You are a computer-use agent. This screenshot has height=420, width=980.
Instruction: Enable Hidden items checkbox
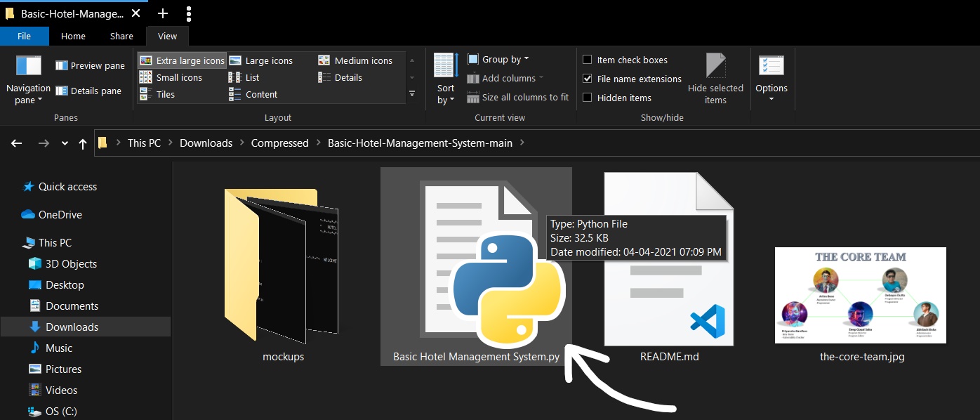(x=588, y=98)
